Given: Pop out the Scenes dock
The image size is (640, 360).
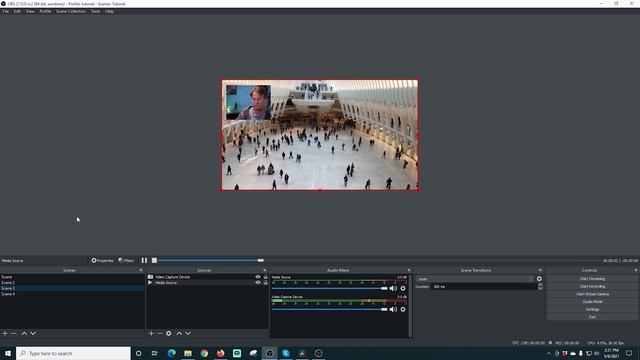Looking at the screenshot, I should 141,270.
